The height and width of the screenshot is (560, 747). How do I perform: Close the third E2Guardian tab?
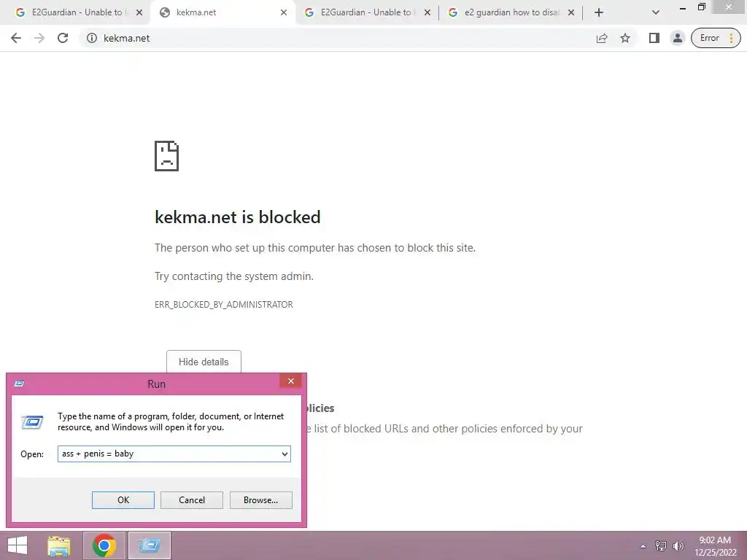coord(427,12)
